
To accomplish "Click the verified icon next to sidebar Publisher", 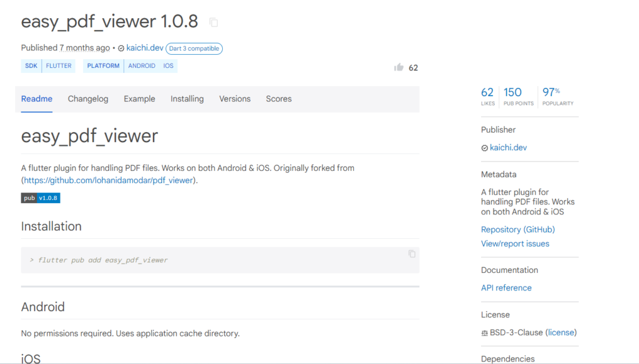I will pyautogui.click(x=484, y=148).
